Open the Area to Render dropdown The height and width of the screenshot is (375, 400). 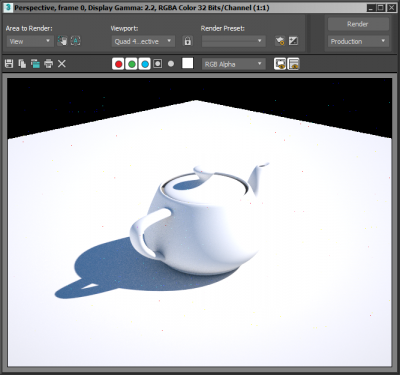[x=30, y=41]
